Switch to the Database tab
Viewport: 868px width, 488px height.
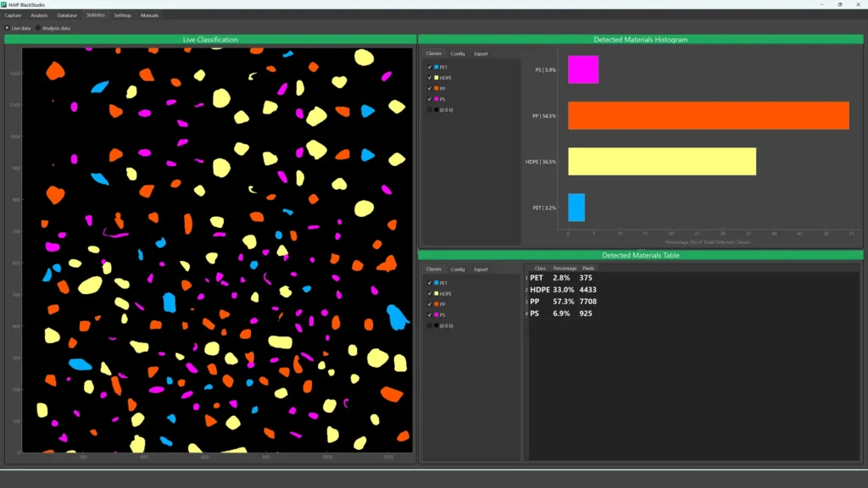67,15
